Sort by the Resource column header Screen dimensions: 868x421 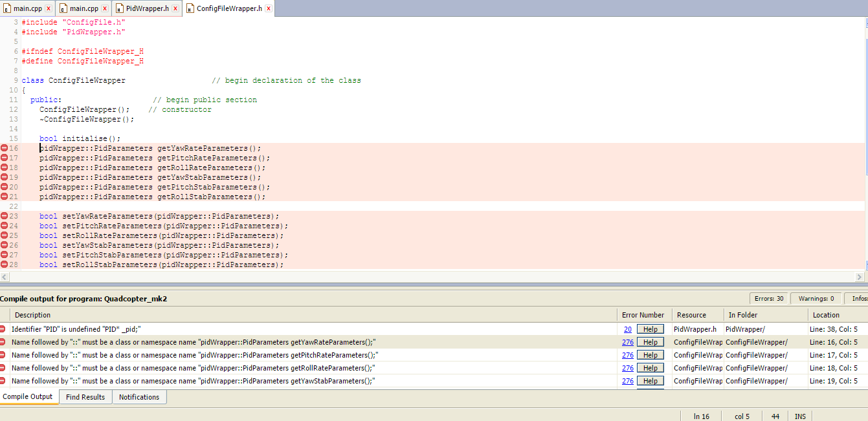[691, 315]
